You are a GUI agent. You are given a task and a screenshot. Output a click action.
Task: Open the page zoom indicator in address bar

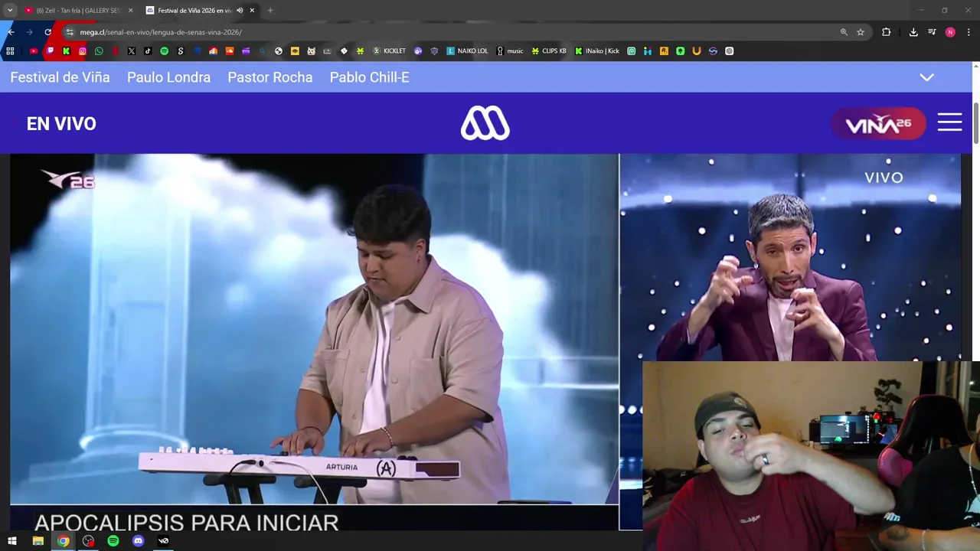tap(844, 32)
